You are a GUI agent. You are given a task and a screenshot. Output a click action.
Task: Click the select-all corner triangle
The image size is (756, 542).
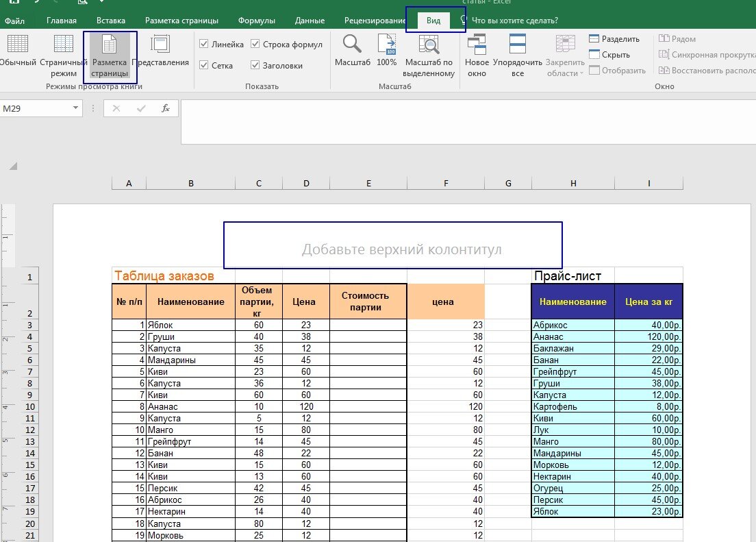coord(13,166)
